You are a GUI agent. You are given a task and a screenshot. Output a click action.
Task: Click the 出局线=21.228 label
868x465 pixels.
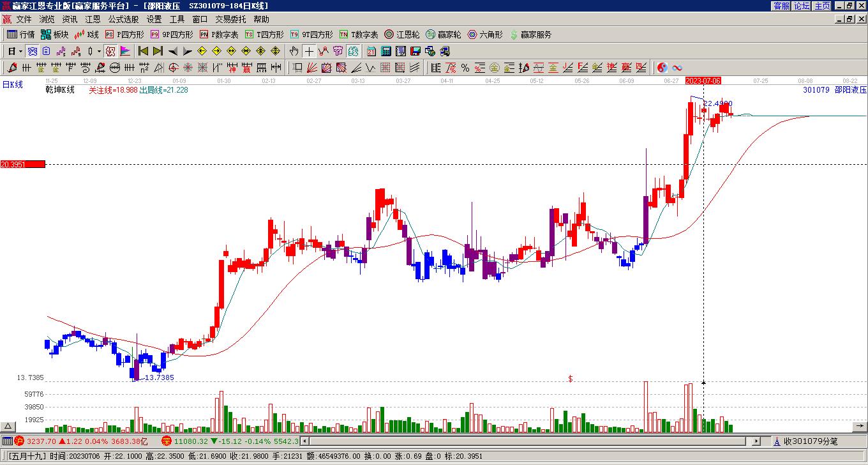click(163, 90)
